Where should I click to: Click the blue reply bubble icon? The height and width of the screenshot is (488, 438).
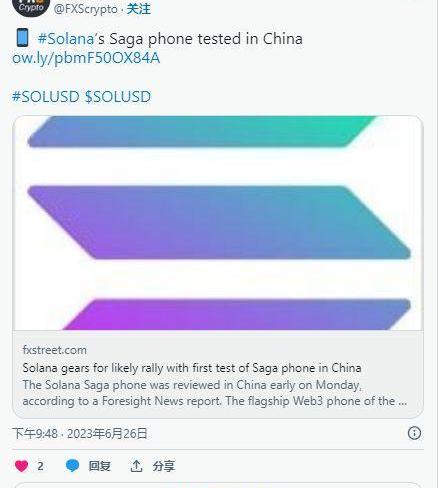(x=72, y=465)
